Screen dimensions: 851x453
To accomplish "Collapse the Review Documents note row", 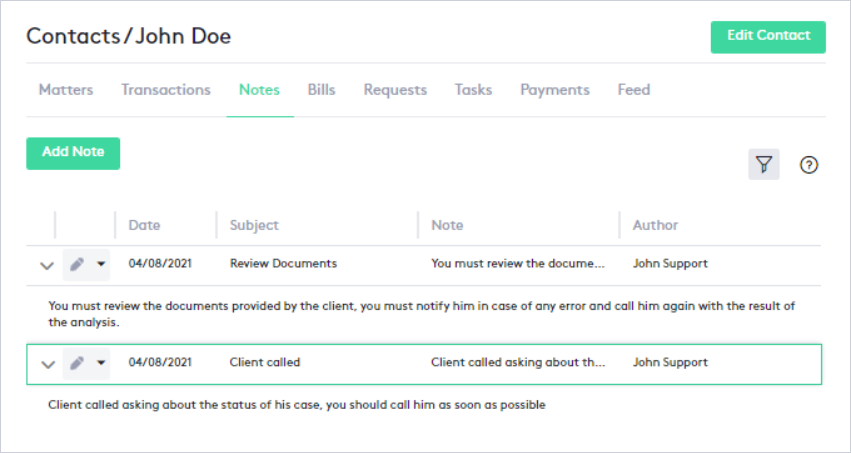I will pos(45,266).
